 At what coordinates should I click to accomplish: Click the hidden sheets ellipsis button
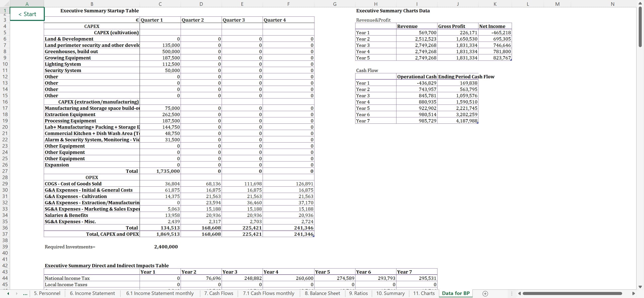pos(25,293)
